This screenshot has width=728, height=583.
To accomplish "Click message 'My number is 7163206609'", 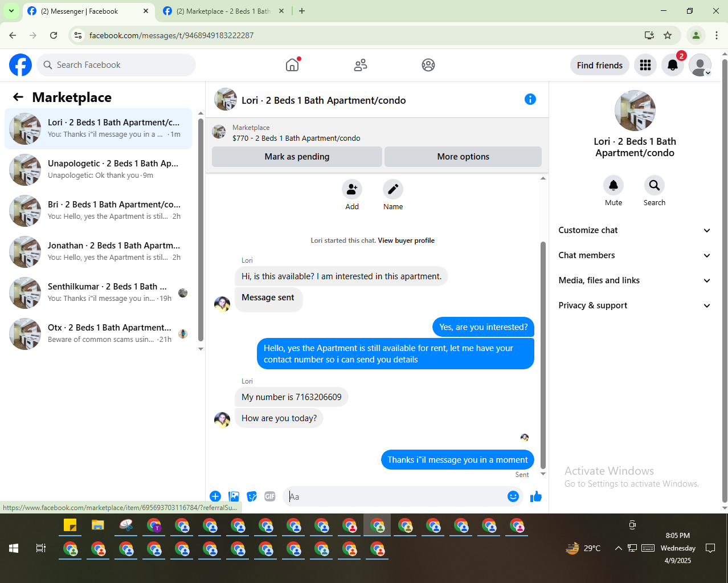I will click(292, 397).
